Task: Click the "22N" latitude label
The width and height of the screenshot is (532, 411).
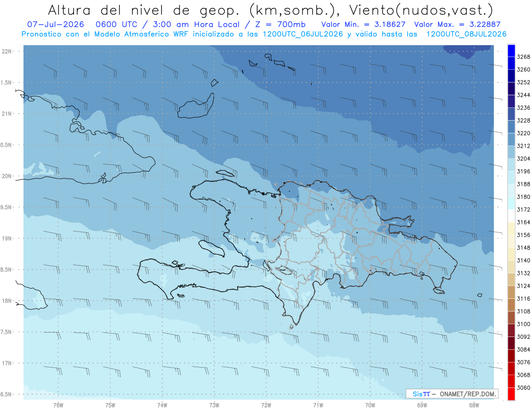Action: pyautogui.click(x=6, y=51)
